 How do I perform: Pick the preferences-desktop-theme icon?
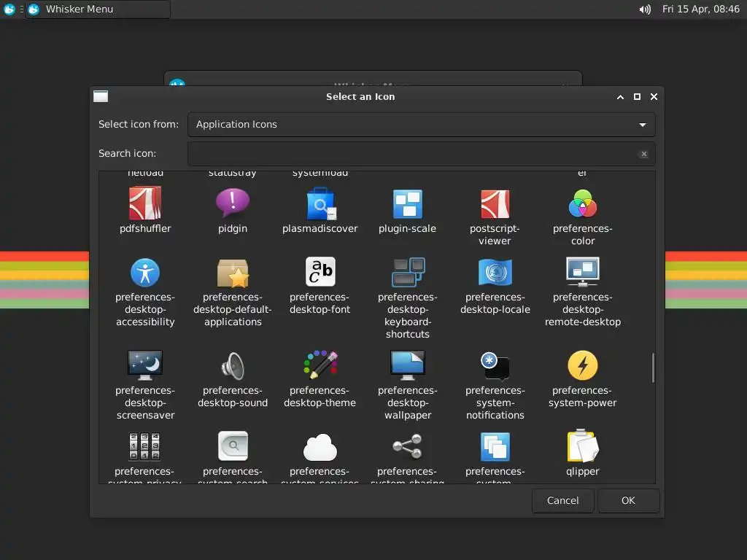tap(320, 365)
